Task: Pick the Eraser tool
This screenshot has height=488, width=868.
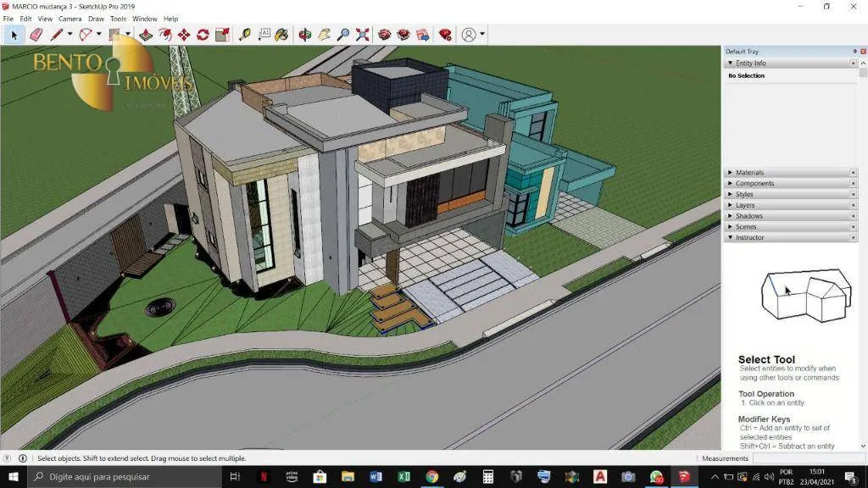Action: point(36,35)
